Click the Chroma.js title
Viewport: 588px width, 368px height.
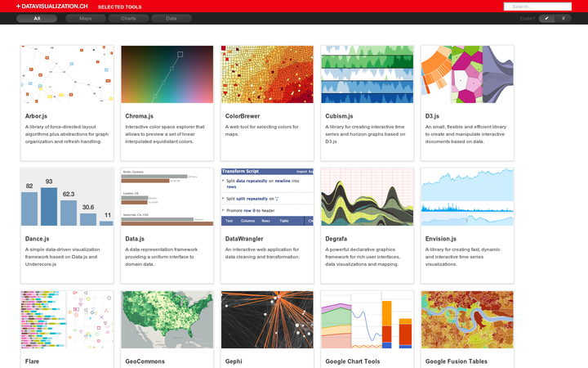(139, 116)
